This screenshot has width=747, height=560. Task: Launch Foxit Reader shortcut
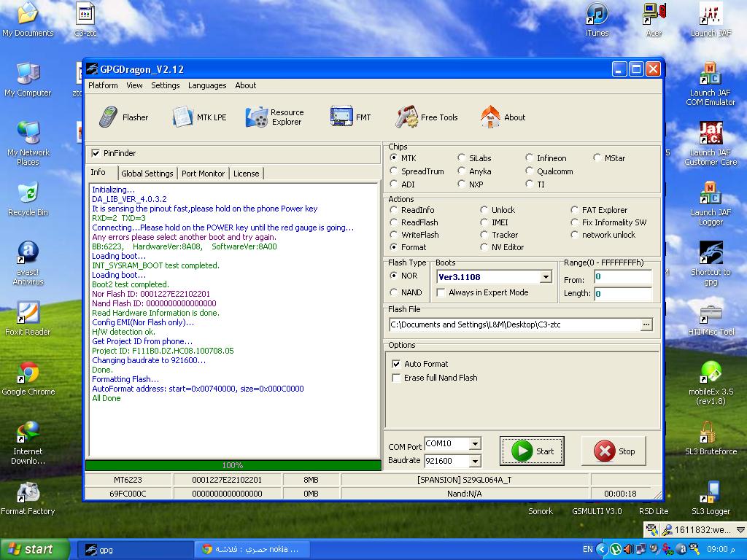click(28, 318)
